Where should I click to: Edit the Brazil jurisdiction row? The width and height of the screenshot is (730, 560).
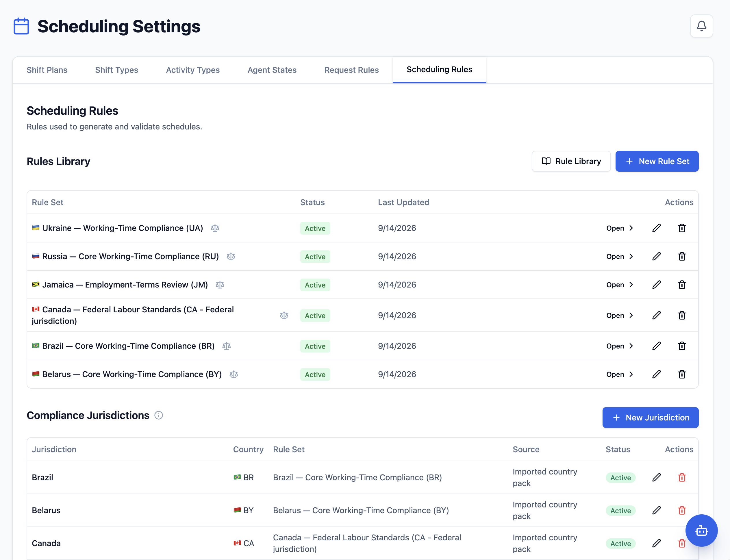[656, 477]
